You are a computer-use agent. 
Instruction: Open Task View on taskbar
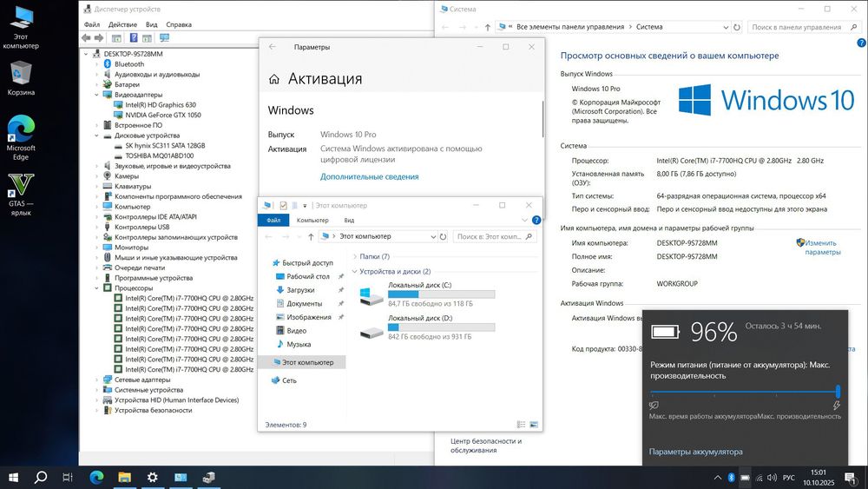click(68, 477)
